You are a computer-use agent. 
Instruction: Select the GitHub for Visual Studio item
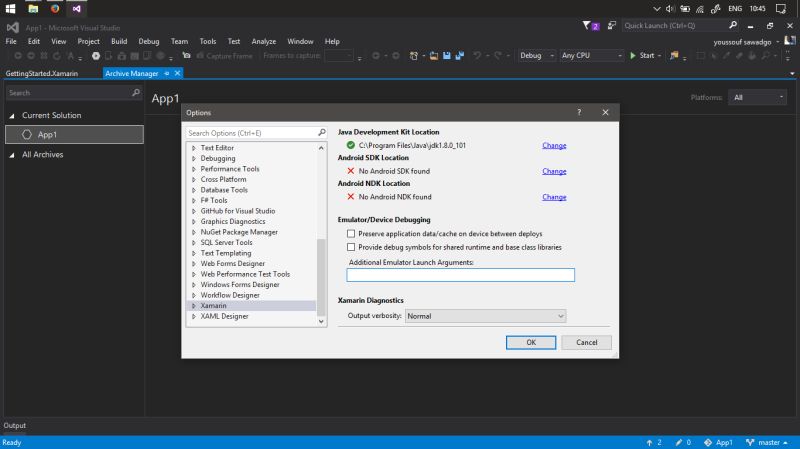pos(238,211)
